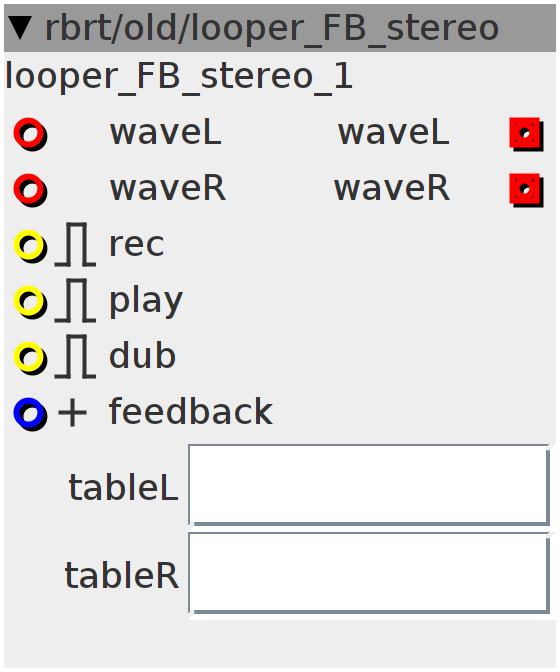
Task: Click the yellow play inlet circle
Action: pos(30,302)
